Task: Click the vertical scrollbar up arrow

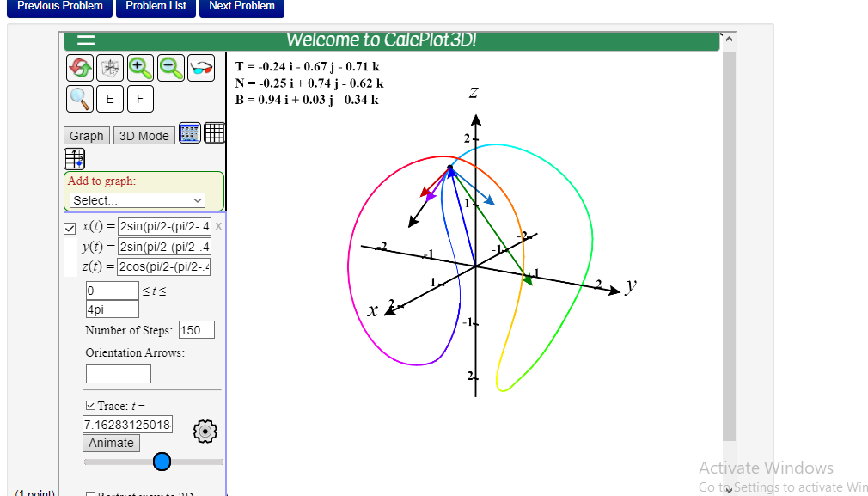Action: tap(729, 40)
